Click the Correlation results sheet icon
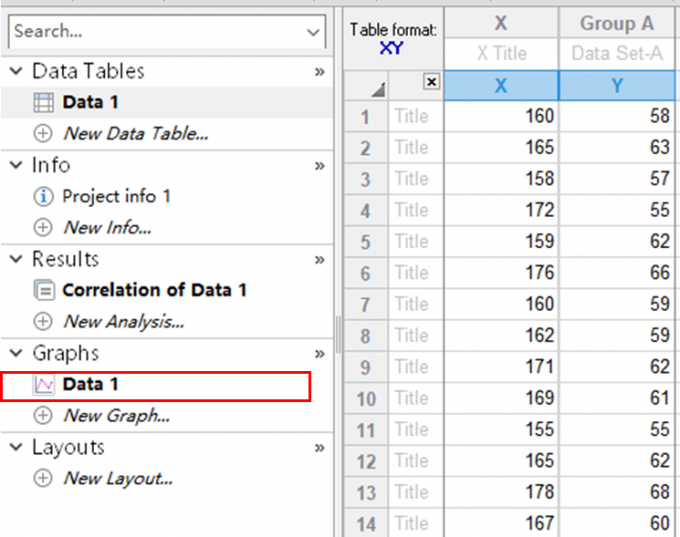 pos(44,290)
